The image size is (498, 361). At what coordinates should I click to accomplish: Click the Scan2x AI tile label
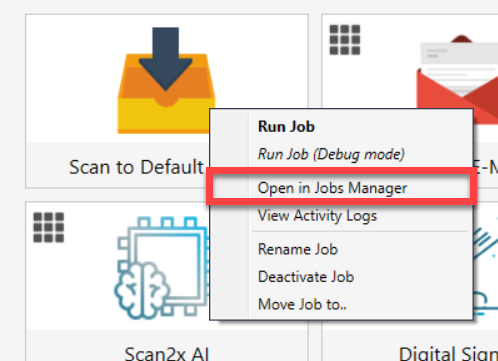(x=166, y=353)
